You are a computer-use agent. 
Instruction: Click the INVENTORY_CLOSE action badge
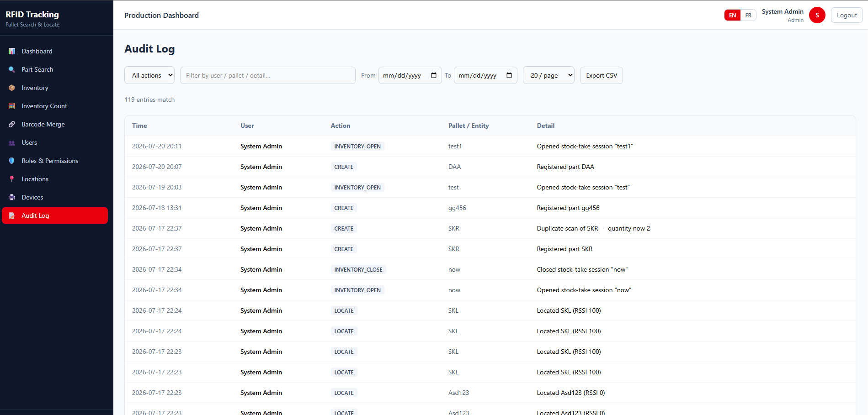(358, 269)
